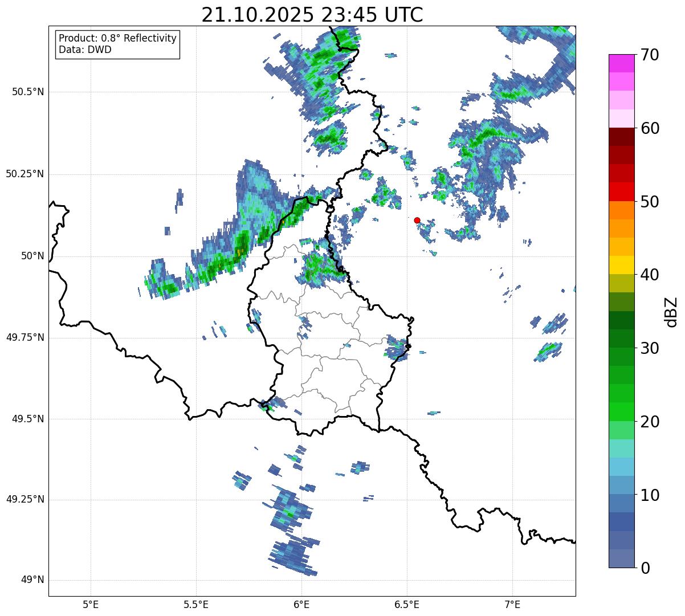Image resolution: width=685 pixels, height=616 pixels.
Task: Click the magenta top colorbar segment
Action: tap(621, 63)
